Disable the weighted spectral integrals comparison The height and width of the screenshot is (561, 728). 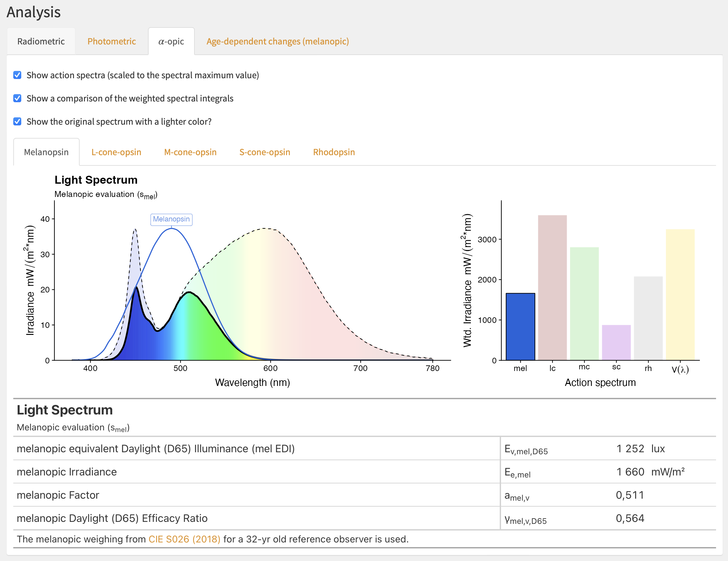coord(17,98)
